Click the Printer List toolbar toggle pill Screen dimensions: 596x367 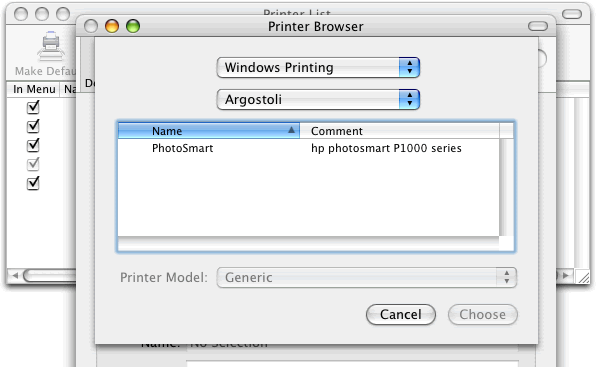[572, 14]
